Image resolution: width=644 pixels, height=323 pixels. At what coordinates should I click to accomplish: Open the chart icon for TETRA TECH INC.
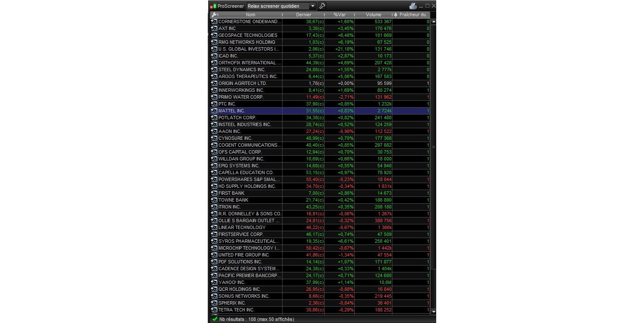point(214,310)
